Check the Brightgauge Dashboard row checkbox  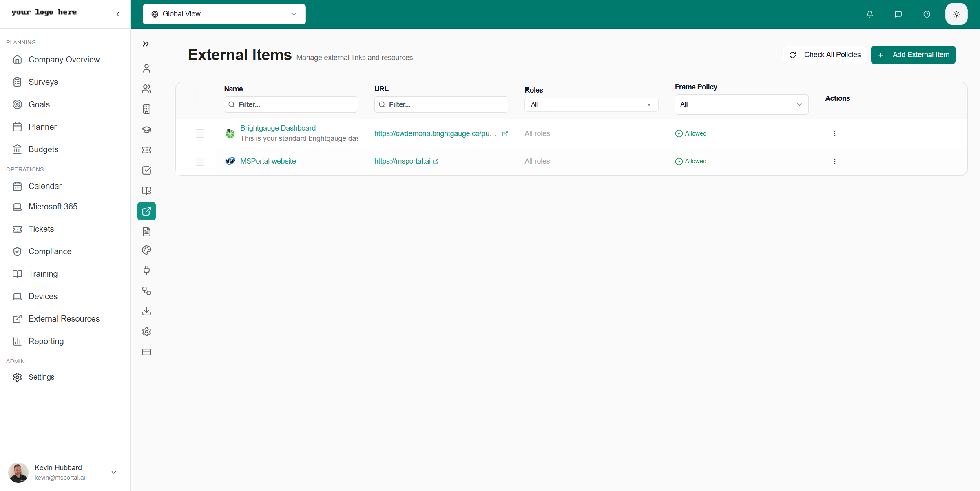tap(200, 133)
